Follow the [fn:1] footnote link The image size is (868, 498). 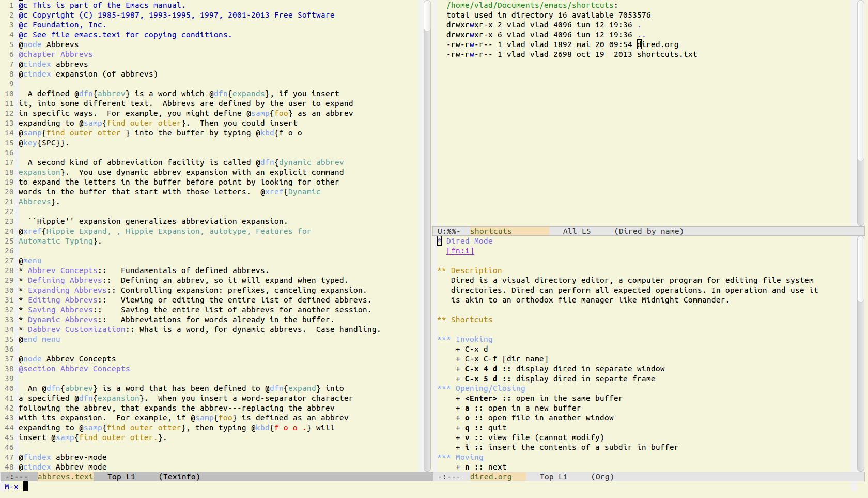coord(460,251)
